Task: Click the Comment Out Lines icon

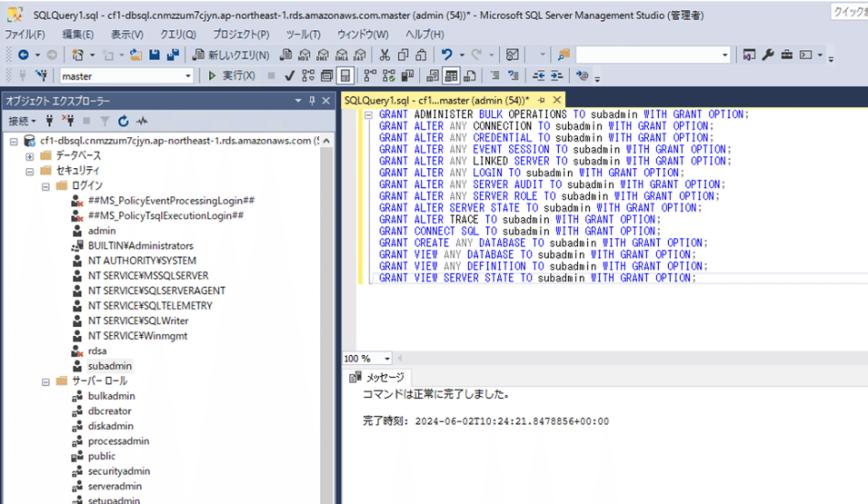Action: click(494, 75)
